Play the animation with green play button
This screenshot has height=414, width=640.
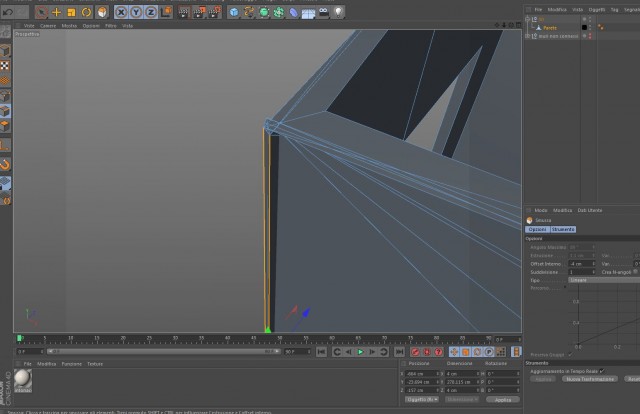[360, 352]
